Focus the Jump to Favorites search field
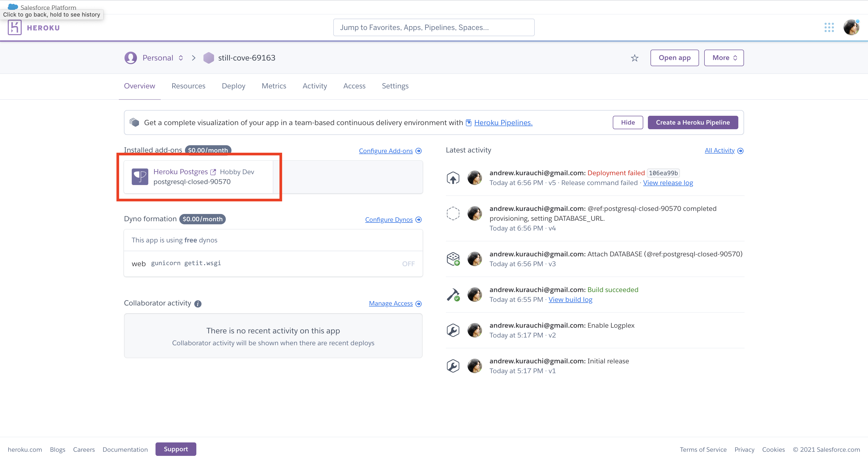The height and width of the screenshot is (460, 868). (433, 28)
